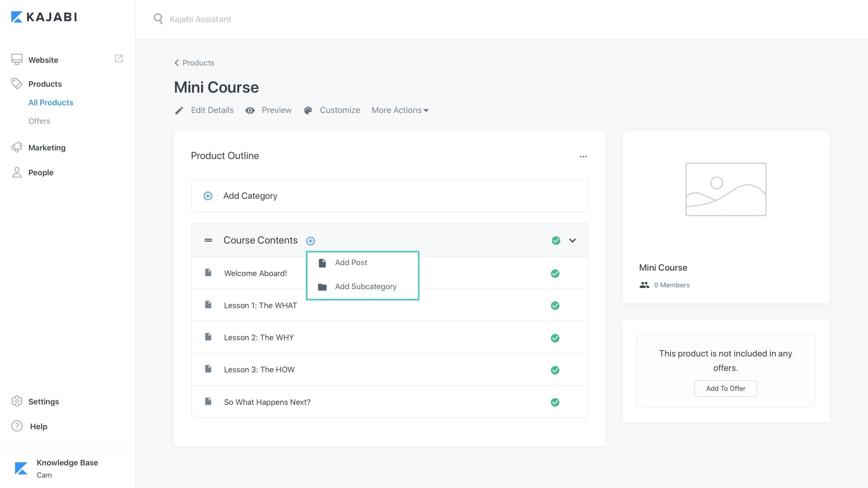Expand Marketing section in sidebar
This screenshot has width=868, height=488.
[47, 148]
